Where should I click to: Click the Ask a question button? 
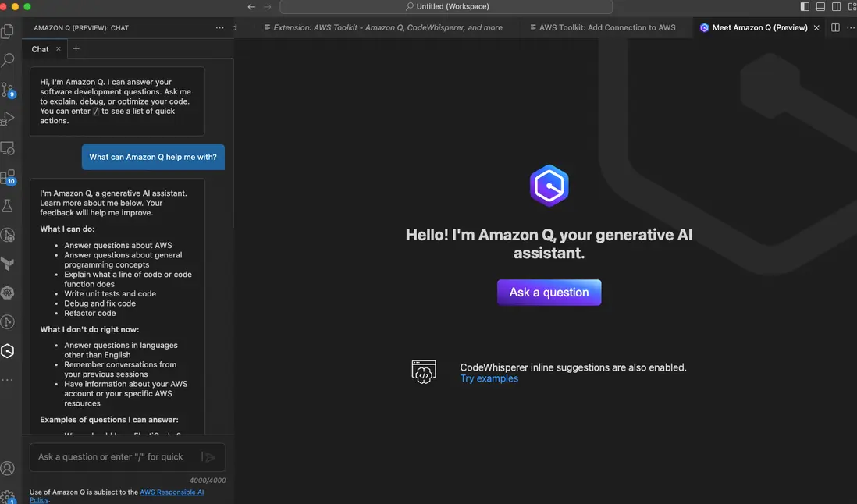click(x=549, y=292)
